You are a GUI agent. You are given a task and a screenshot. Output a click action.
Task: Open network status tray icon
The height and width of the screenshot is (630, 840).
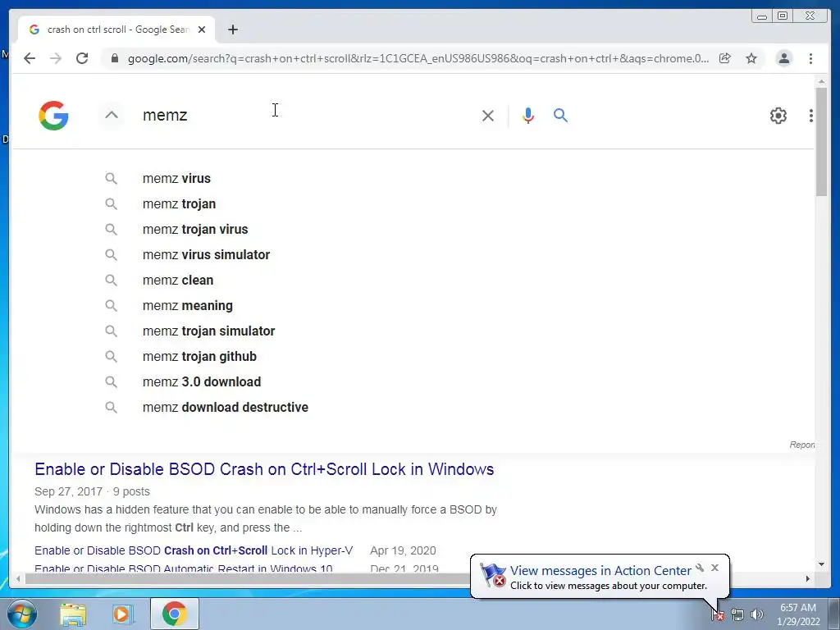click(737, 615)
